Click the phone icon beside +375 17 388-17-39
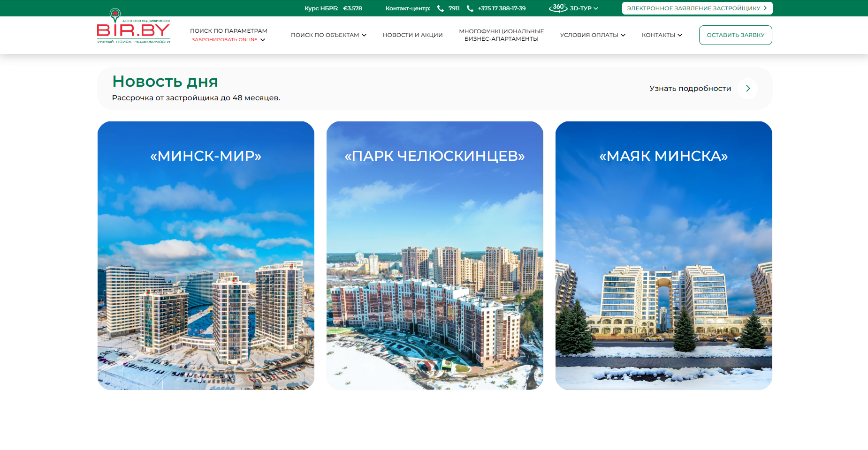Viewport: 868px width, 450px height. 470,8
